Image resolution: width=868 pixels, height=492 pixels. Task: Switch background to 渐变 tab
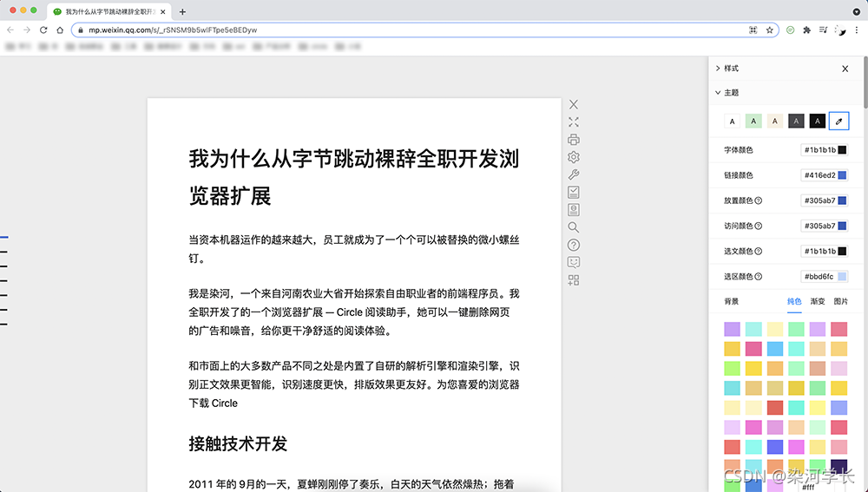point(818,301)
